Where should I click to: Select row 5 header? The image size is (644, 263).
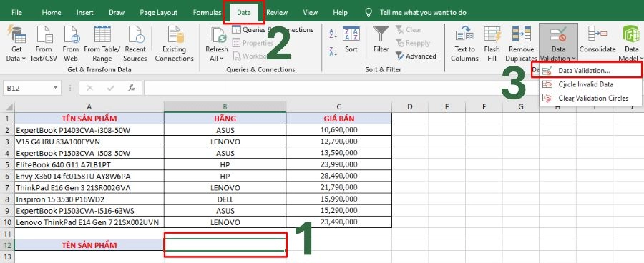pos(7,164)
